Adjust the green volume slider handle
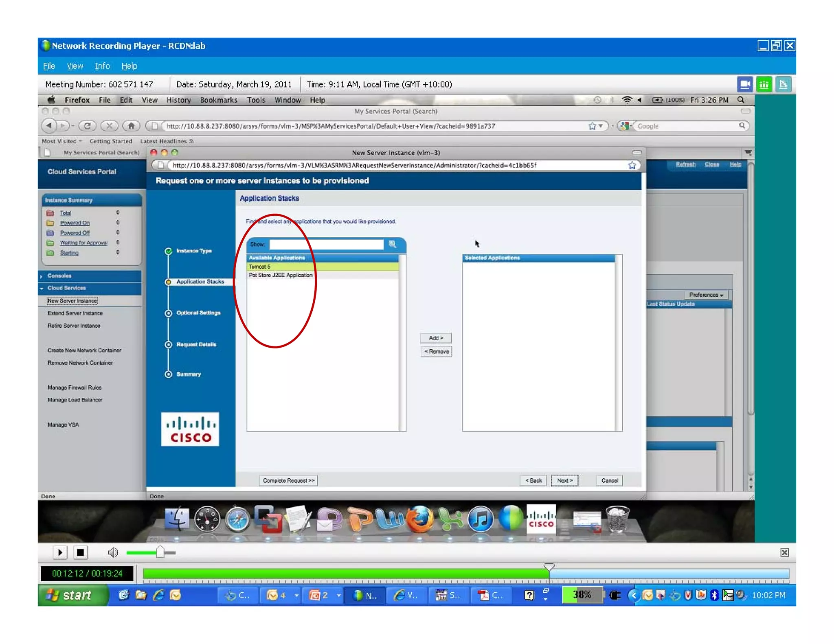Image resolution: width=834 pixels, height=644 pixels. [160, 552]
